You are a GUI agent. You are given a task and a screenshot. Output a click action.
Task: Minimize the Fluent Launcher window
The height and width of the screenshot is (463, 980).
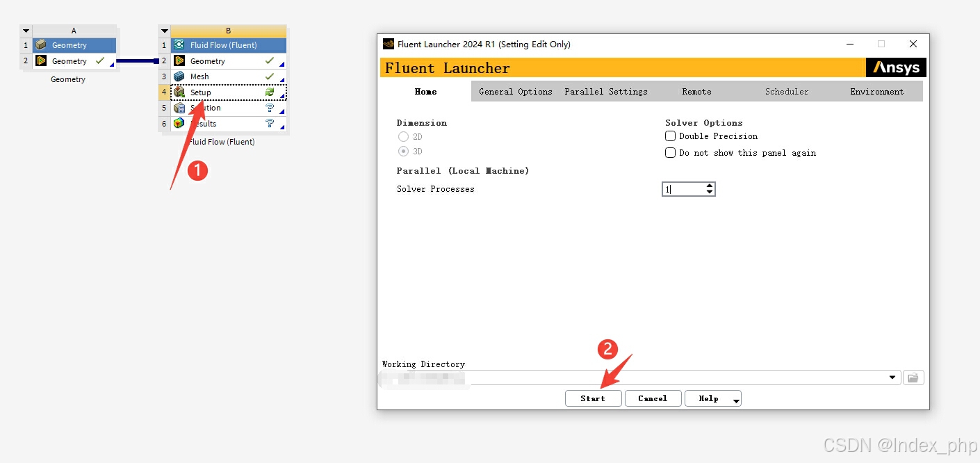click(851, 44)
